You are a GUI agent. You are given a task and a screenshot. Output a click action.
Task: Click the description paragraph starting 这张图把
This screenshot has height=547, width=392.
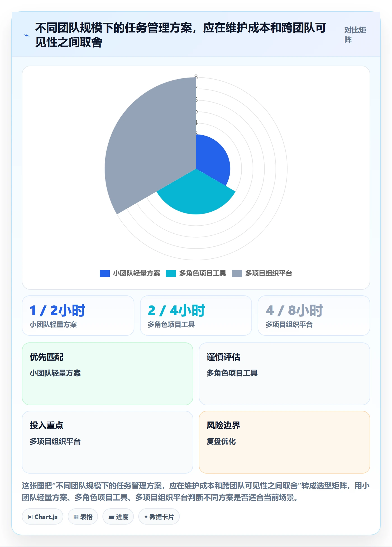click(x=196, y=492)
